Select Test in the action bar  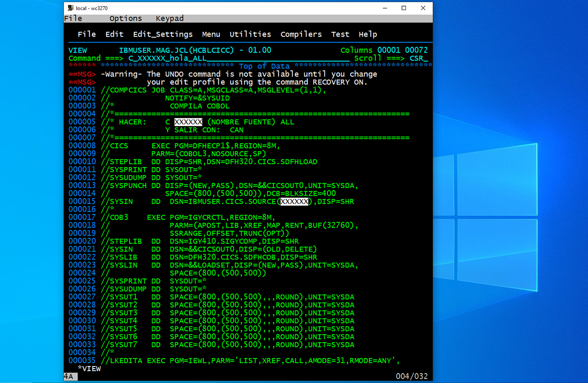(340, 34)
